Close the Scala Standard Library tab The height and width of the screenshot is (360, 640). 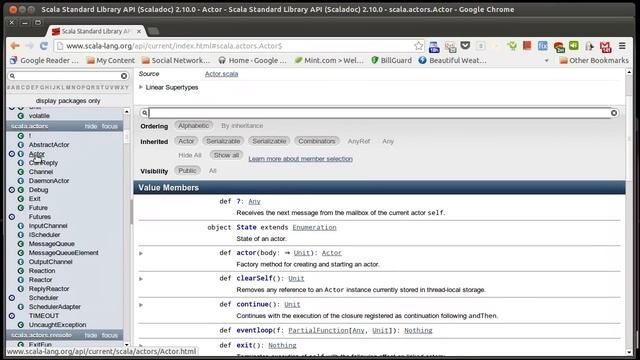coord(139,31)
